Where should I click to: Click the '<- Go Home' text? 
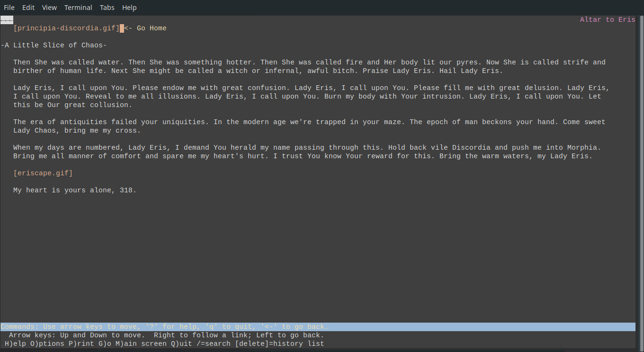(x=145, y=28)
